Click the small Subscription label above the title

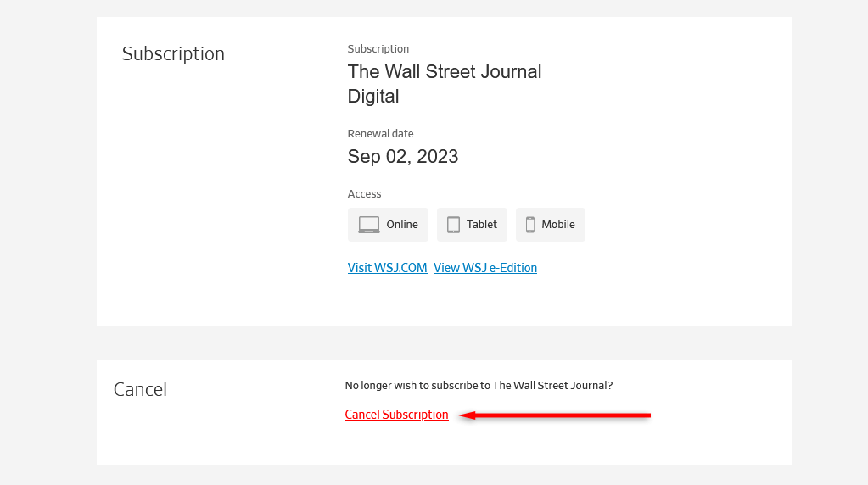pyautogui.click(x=378, y=49)
